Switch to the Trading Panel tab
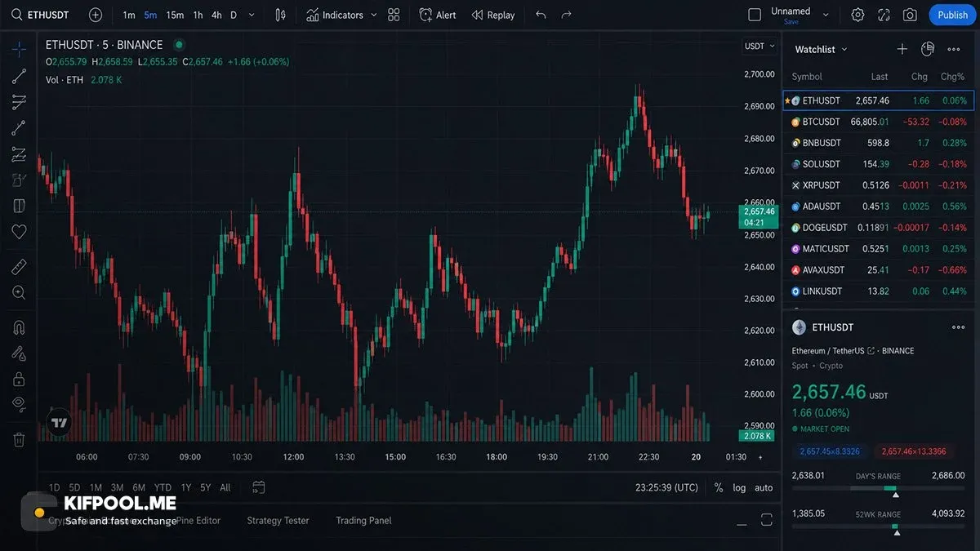The height and width of the screenshot is (551, 980). [363, 521]
